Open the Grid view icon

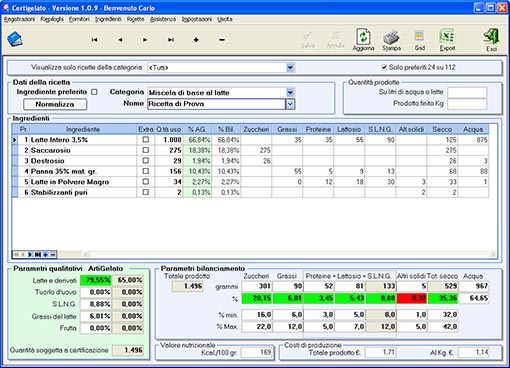[x=419, y=40]
